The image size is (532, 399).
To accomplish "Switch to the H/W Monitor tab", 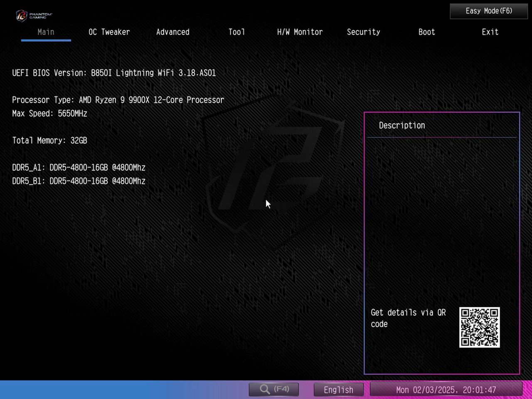I will click(300, 32).
